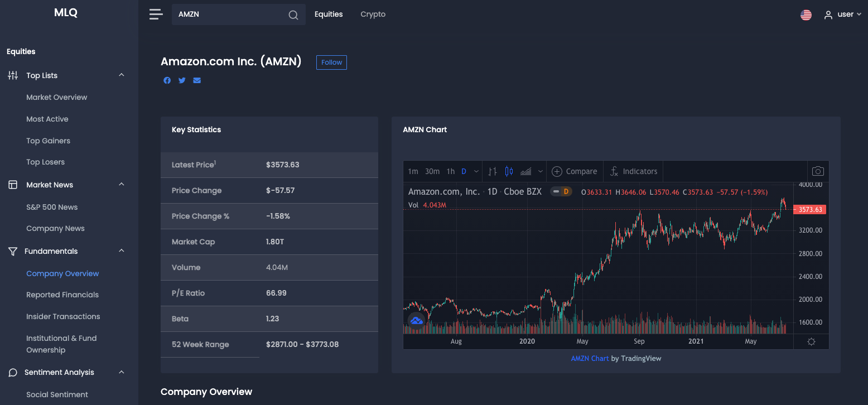
Task: Set chart interval to 1m
Action: point(413,171)
